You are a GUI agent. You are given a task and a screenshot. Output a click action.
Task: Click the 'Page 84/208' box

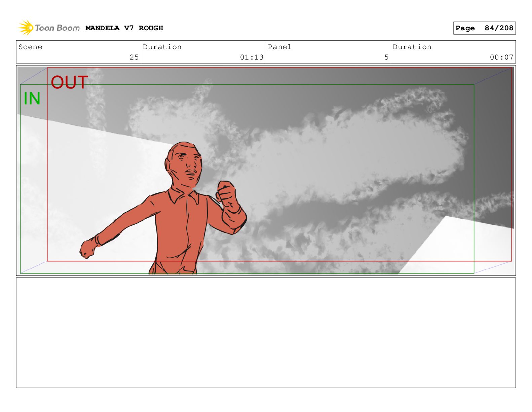pos(484,28)
